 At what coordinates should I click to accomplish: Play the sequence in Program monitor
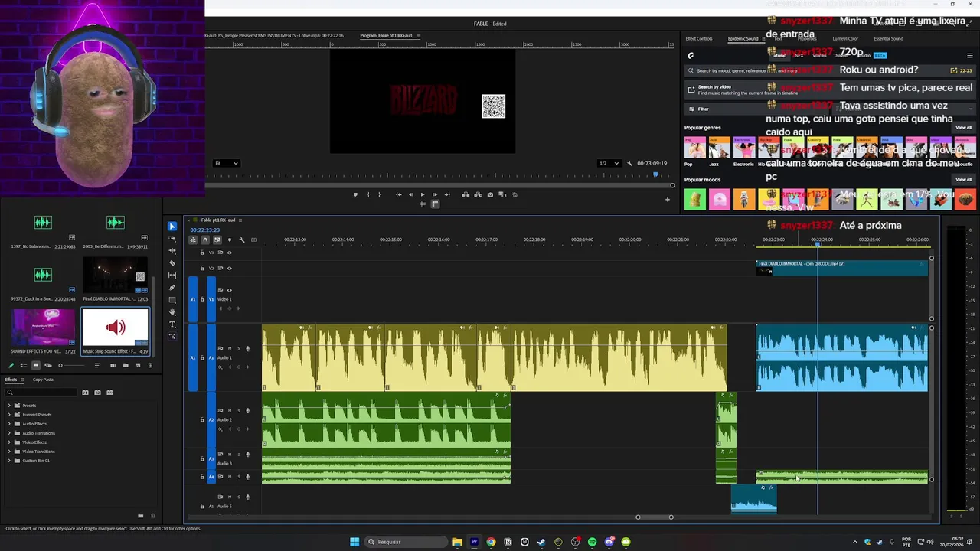click(x=422, y=194)
